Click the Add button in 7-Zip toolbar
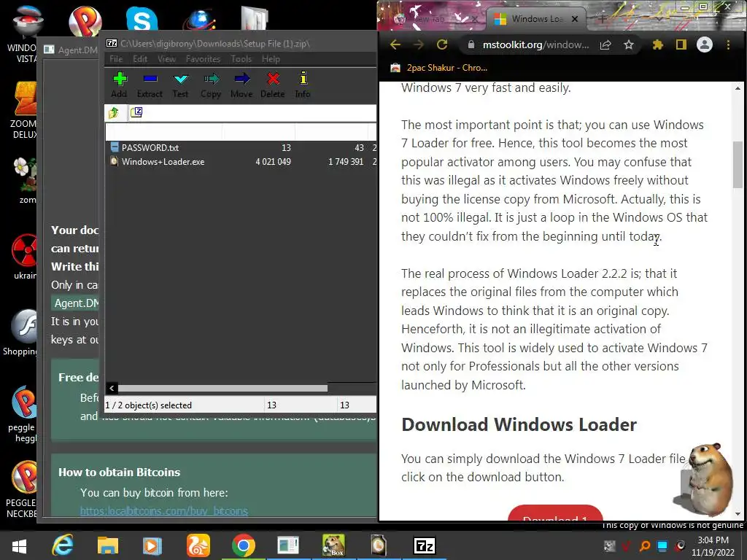Image resolution: width=747 pixels, height=560 pixels. pyautogui.click(x=119, y=85)
